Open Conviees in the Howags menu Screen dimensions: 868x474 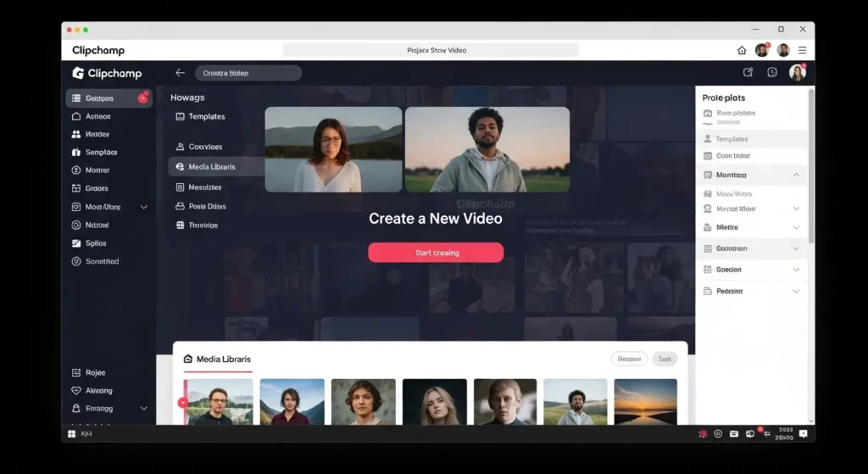click(199, 147)
